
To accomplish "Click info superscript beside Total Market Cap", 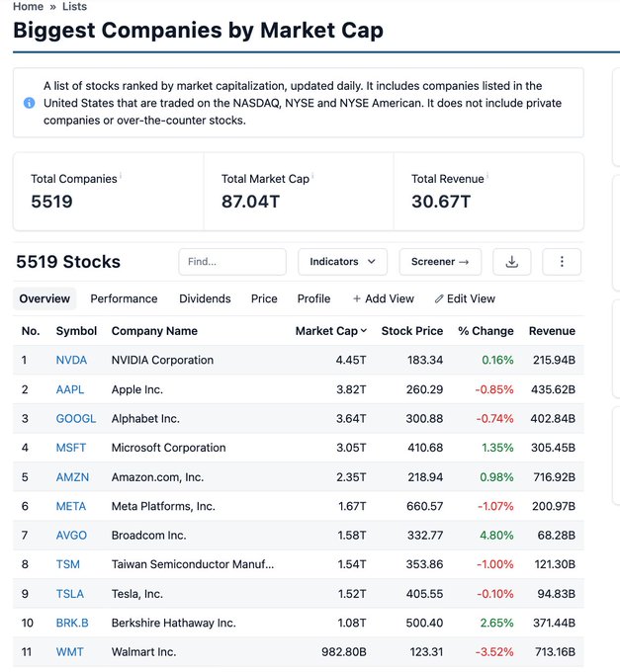I will click(x=313, y=176).
